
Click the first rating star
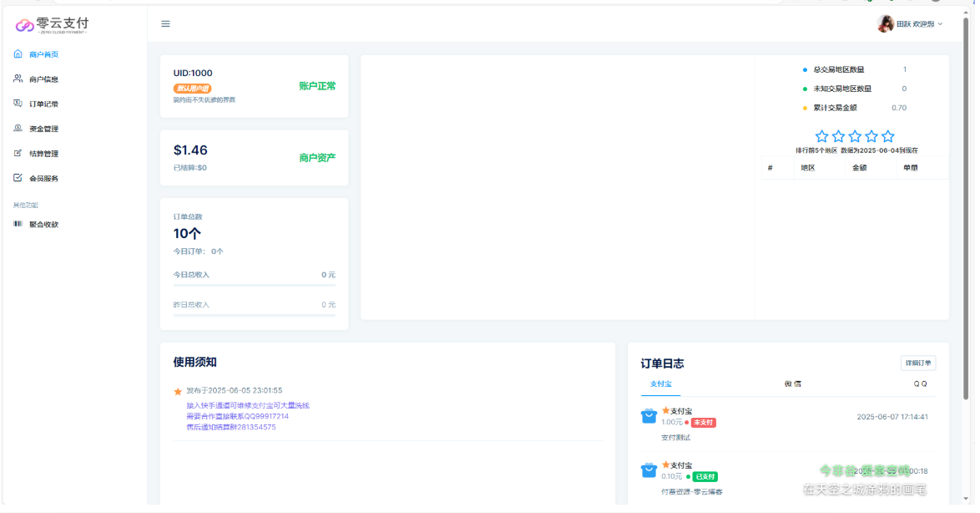tap(822, 135)
